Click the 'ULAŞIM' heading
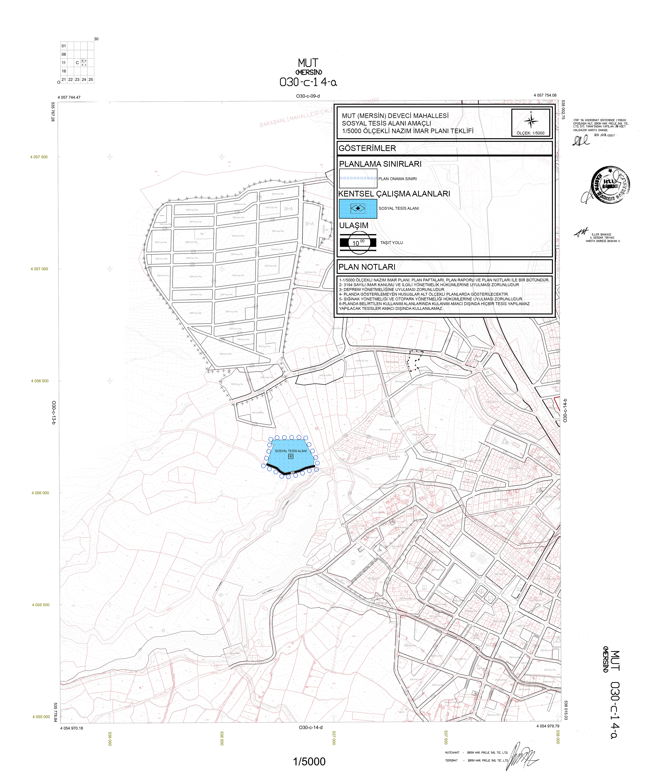Image resolution: width=672 pixels, height=784 pixels. (x=353, y=225)
